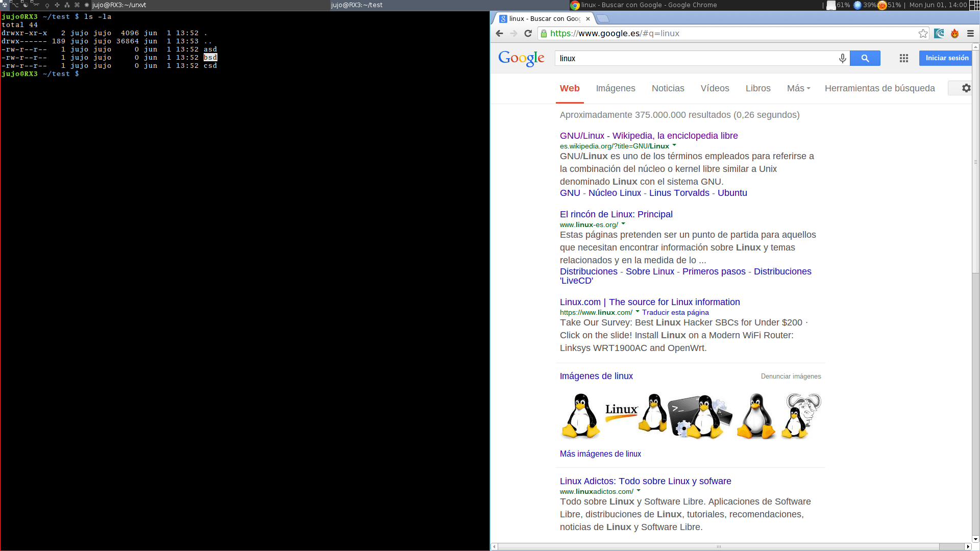This screenshot has width=980, height=551.
Task: Open GNU/Linux Wikipedia result link
Action: pos(648,136)
